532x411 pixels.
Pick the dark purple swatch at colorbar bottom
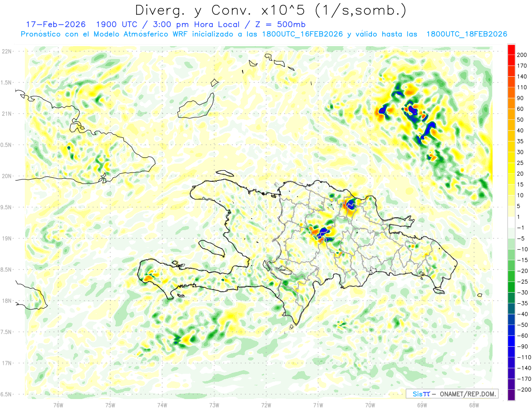pyautogui.click(x=512, y=395)
